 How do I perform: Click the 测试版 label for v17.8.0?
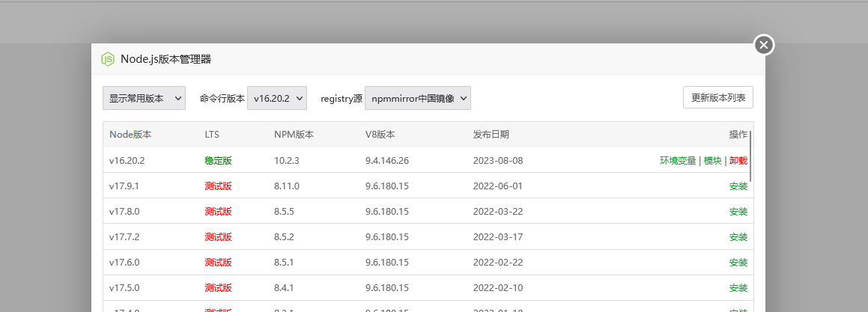218,211
